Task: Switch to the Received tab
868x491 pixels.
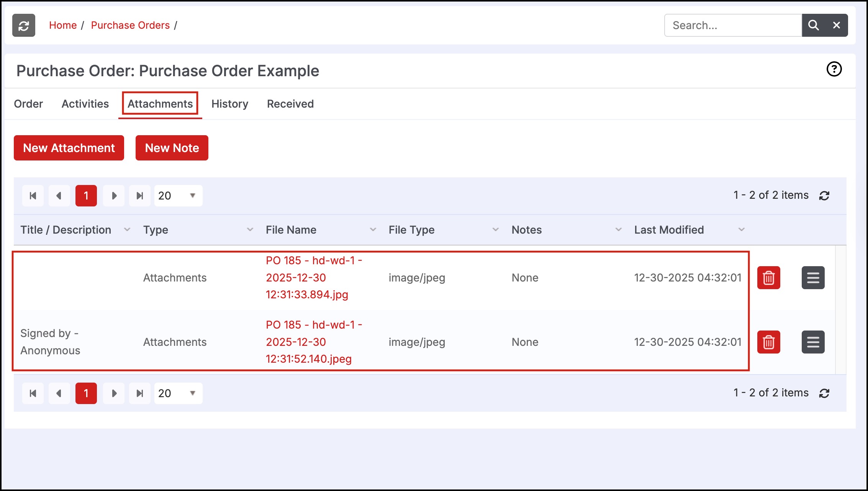Action: pyautogui.click(x=290, y=104)
